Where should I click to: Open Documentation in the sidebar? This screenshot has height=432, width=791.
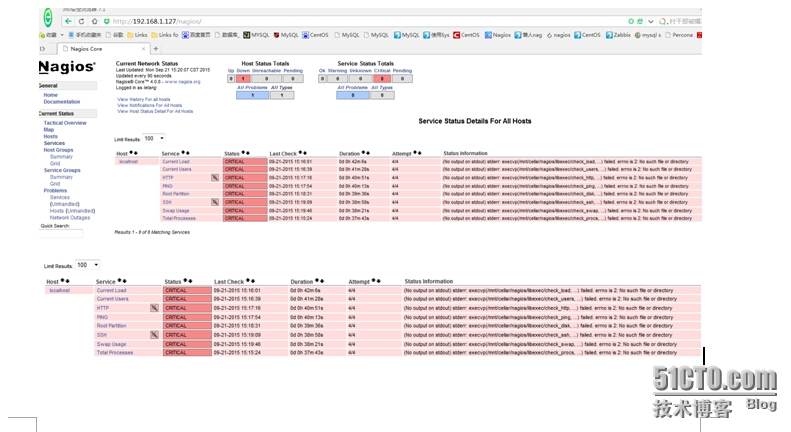tap(62, 101)
